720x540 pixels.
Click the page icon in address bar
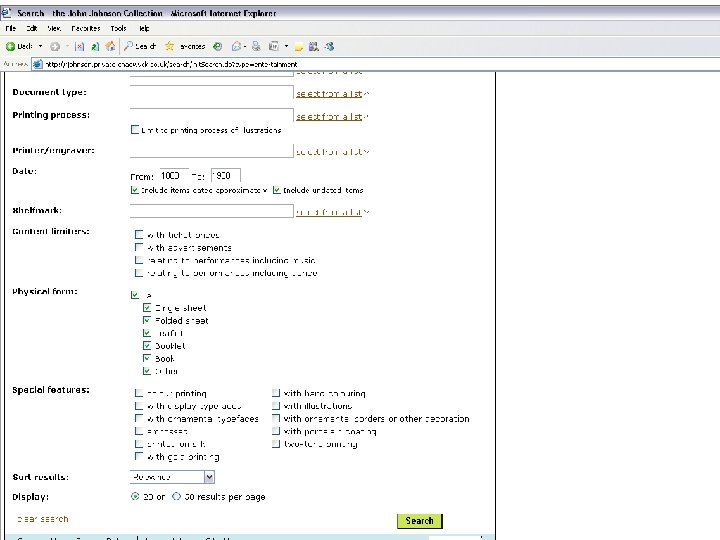coord(38,64)
